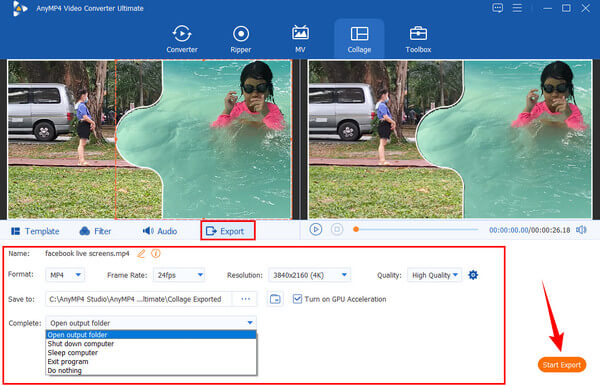The height and width of the screenshot is (386, 600).
Task: Switch to the Filter panel
Action: click(x=95, y=231)
